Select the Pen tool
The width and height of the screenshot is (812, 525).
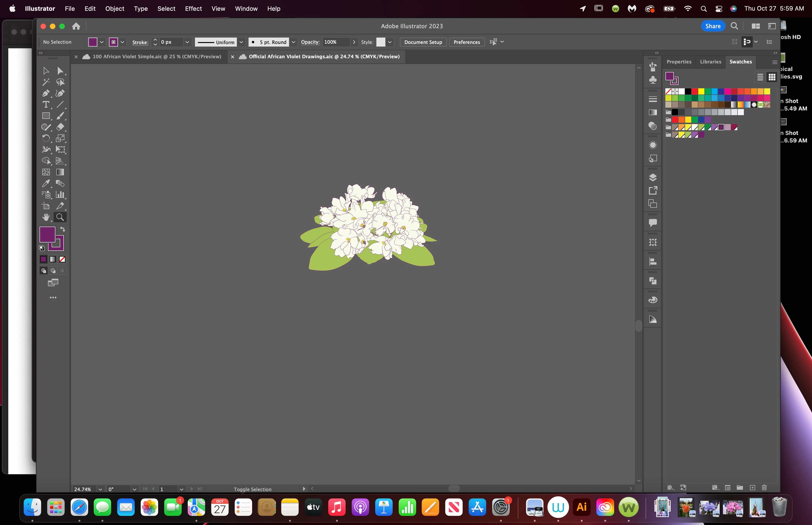click(x=46, y=93)
